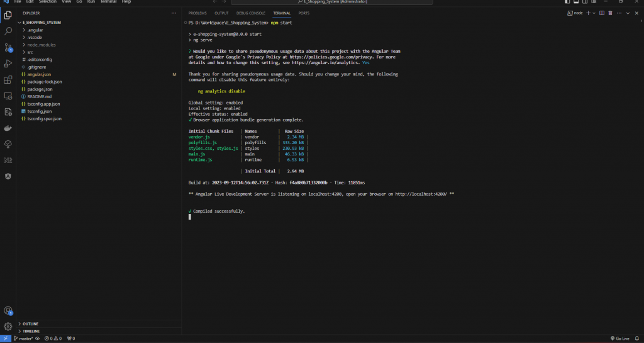This screenshot has height=343, width=644.
Task: Split the terminal
Action: [x=602, y=13]
